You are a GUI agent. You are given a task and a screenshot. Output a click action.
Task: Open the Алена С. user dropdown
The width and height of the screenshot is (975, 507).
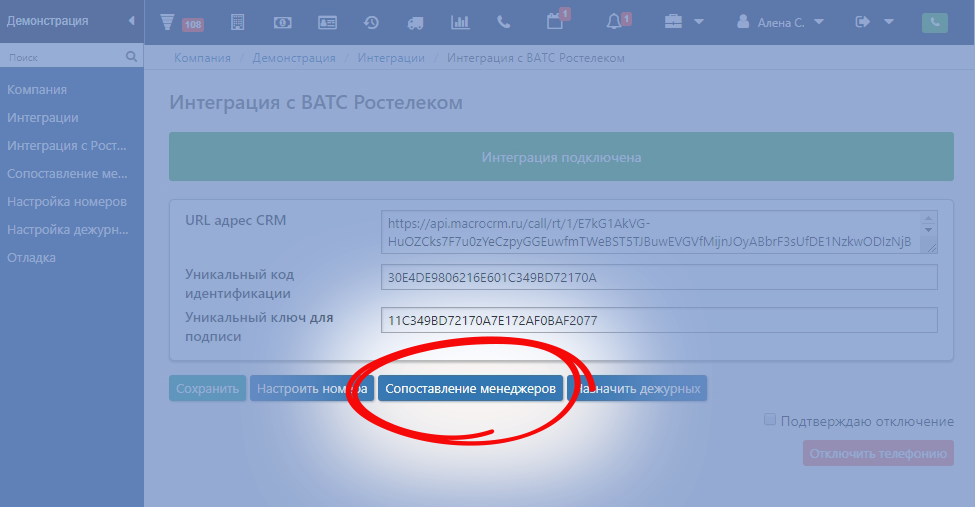click(780, 22)
